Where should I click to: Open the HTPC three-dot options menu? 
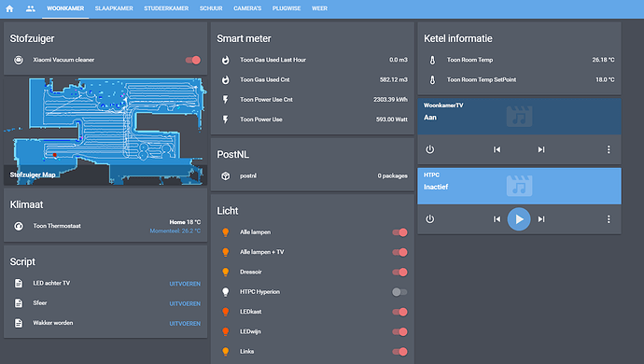(x=609, y=219)
